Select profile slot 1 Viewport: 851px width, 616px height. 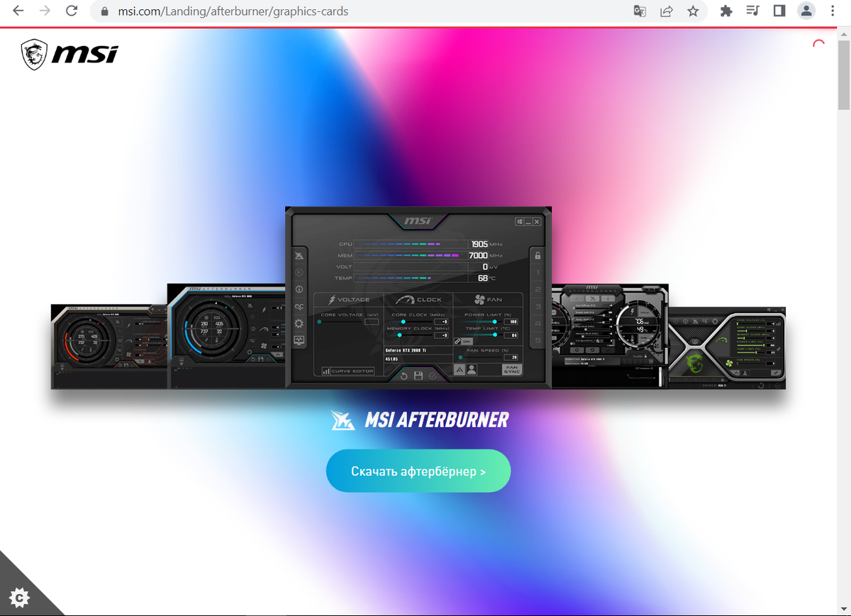[x=538, y=272]
